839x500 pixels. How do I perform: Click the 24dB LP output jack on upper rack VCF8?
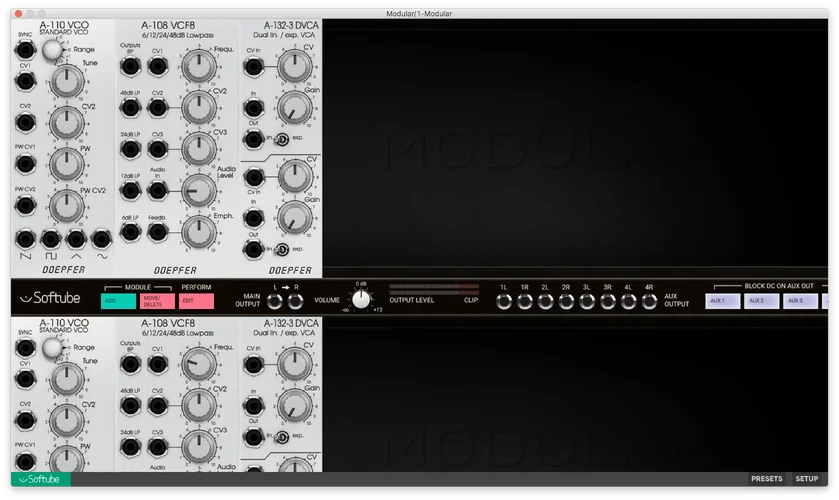(x=130, y=149)
